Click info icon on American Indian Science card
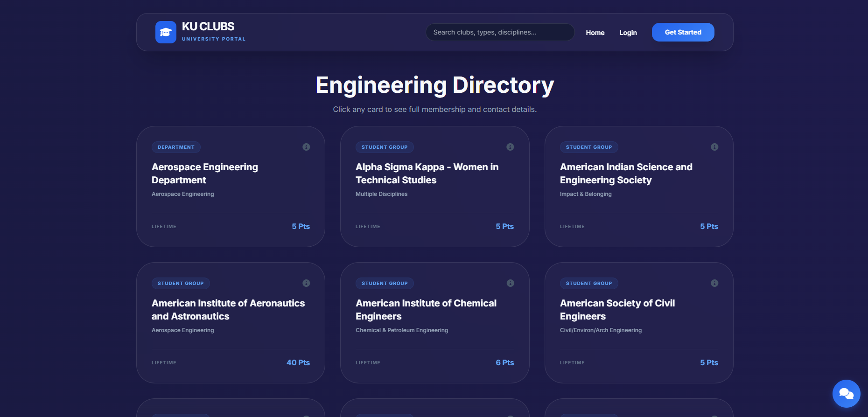 (x=714, y=147)
